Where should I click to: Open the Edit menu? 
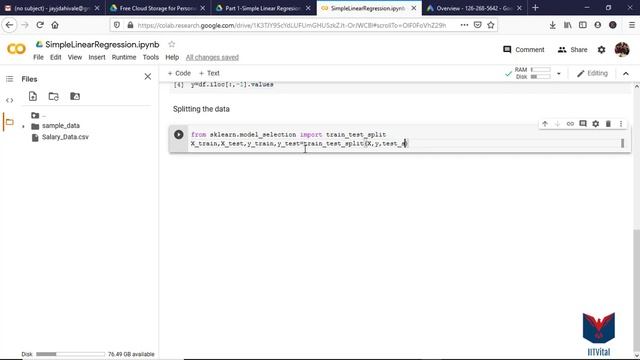coord(56,57)
